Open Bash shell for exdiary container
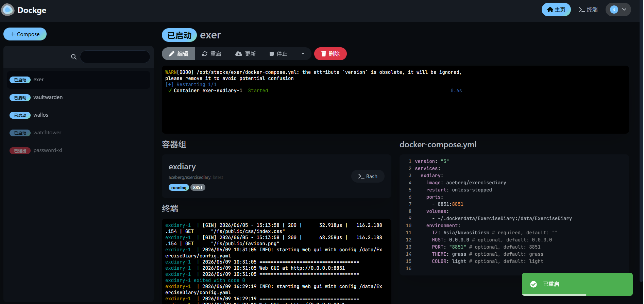The width and height of the screenshot is (644, 304). tap(368, 176)
